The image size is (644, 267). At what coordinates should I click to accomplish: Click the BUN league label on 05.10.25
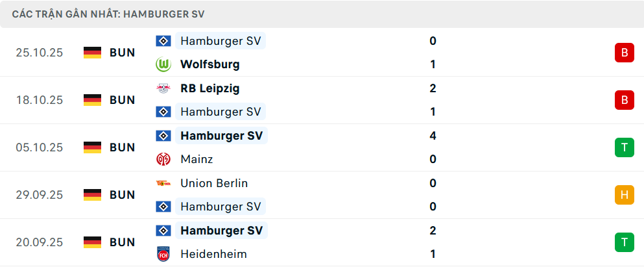click(122, 147)
